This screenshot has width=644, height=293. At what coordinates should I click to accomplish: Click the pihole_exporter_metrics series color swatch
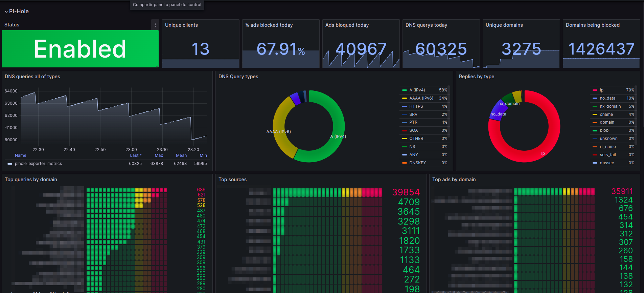10,164
